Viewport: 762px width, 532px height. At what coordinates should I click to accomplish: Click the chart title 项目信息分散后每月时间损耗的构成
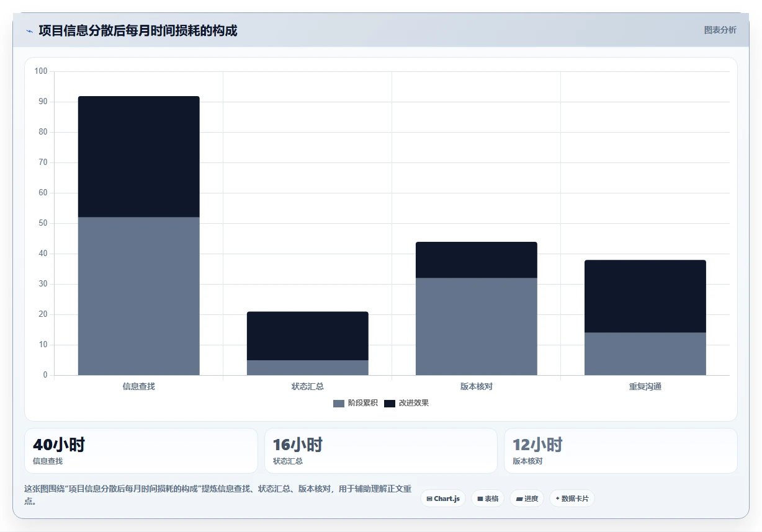point(138,30)
